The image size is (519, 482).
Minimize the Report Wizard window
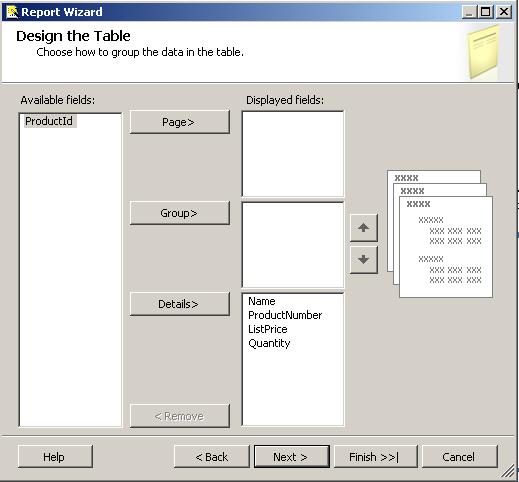[469, 12]
